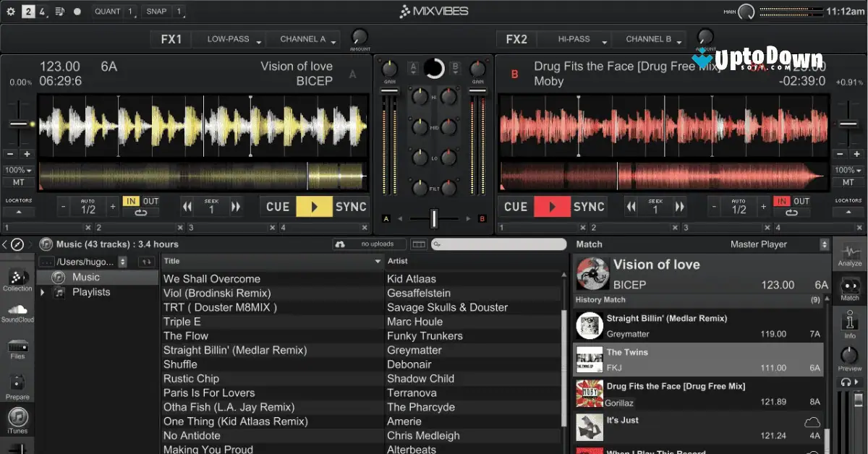868x454 pixels.
Task: Toggle SYNC on the left deck
Action: click(351, 207)
